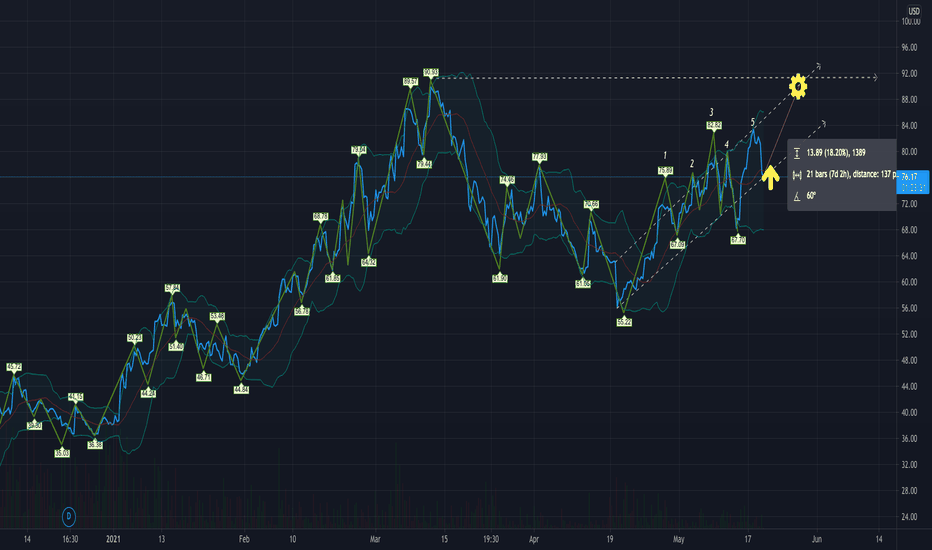Click the 19:30 label on the time axis

tap(491, 539)
